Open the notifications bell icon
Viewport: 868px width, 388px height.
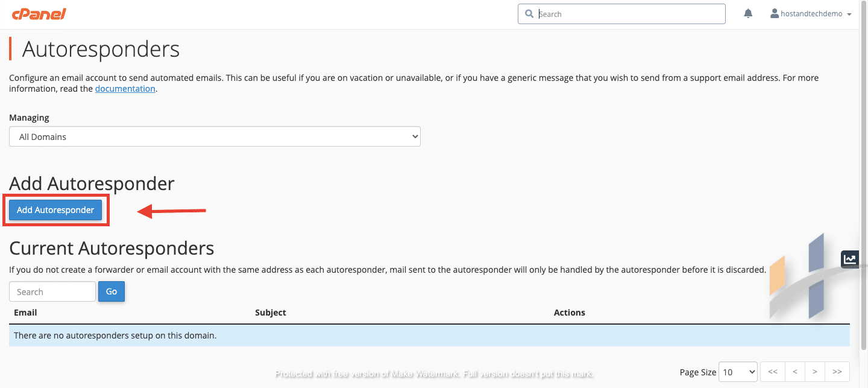(x=747, y=13)
